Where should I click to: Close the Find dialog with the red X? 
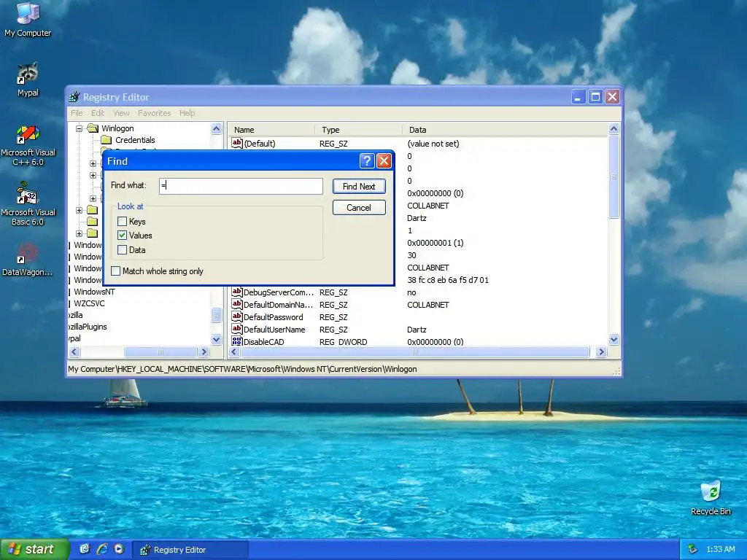tap(384, 161)
